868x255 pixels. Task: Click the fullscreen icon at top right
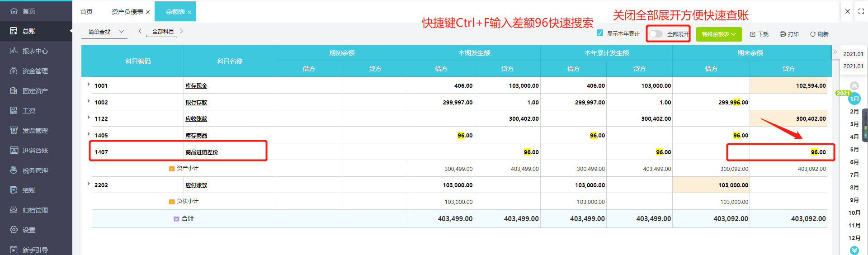tap(861, 11)
